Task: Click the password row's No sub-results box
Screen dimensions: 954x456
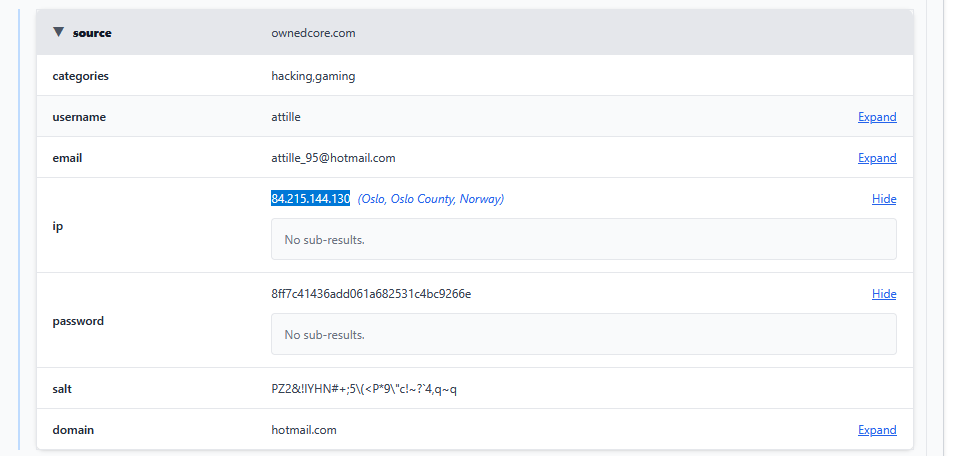Action: tap(583, 335)
